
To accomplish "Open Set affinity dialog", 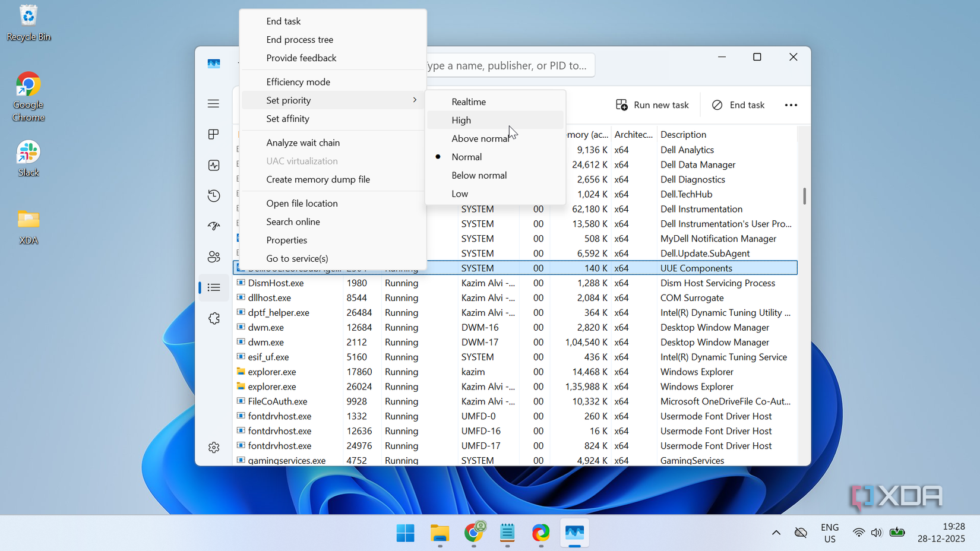I will (x=333, y=119).
